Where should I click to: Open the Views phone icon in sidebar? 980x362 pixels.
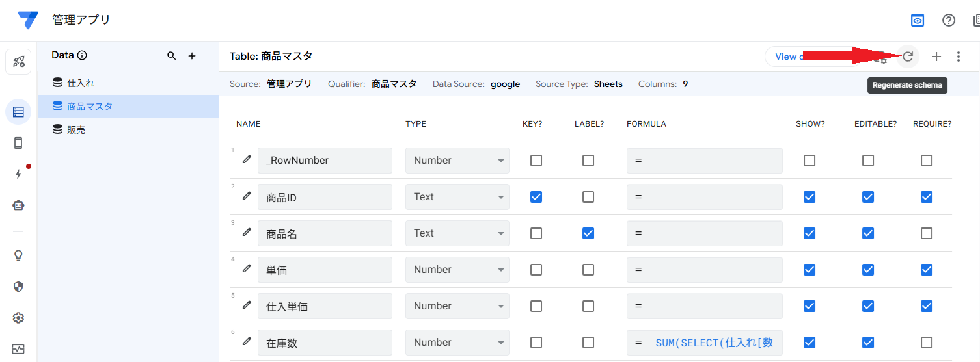pos(18,143)
